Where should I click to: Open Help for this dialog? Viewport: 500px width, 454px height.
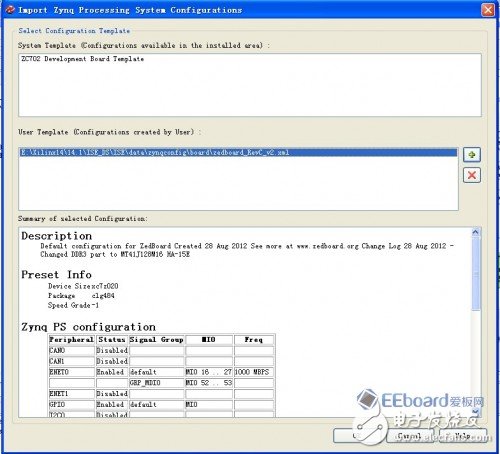pyautogui.click(x=464, y=436)
